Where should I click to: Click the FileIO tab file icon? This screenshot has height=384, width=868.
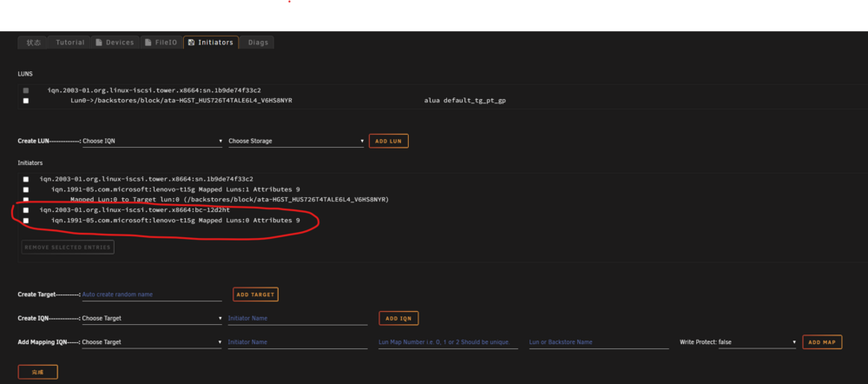pos(148,43)
